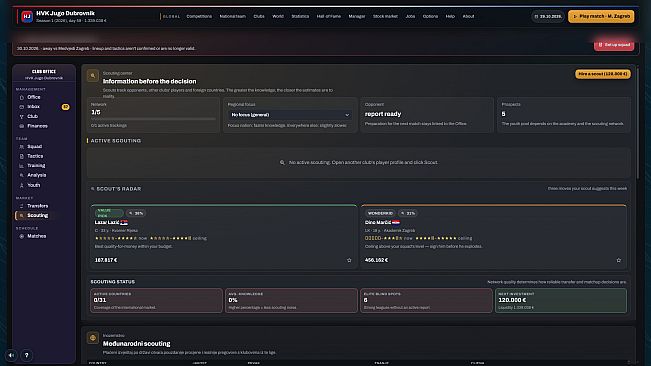Open the Competitions menu
The height and width of the screenshot is (366, 651).
(199, 17)
